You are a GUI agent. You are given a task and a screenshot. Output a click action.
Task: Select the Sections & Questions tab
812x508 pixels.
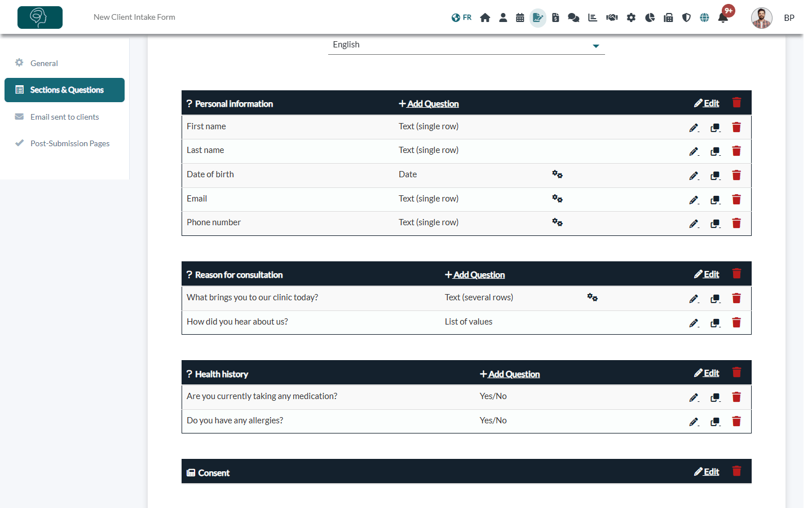[64, 90]
